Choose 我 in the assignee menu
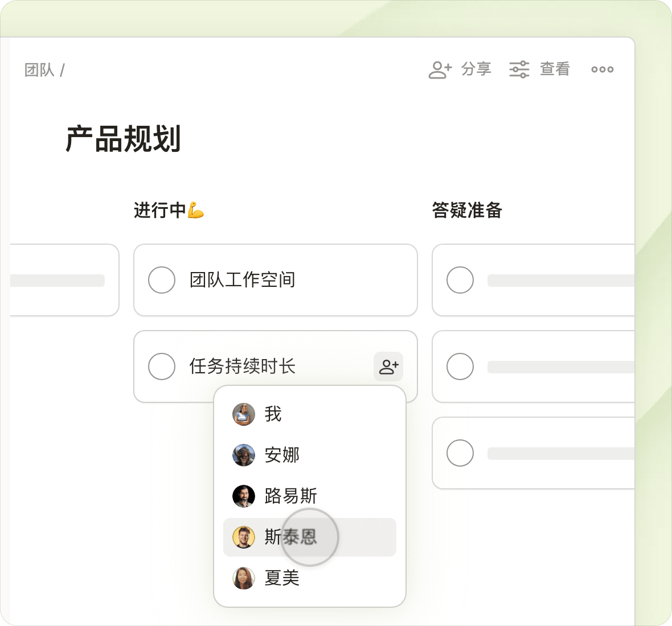 pos(309,414)
